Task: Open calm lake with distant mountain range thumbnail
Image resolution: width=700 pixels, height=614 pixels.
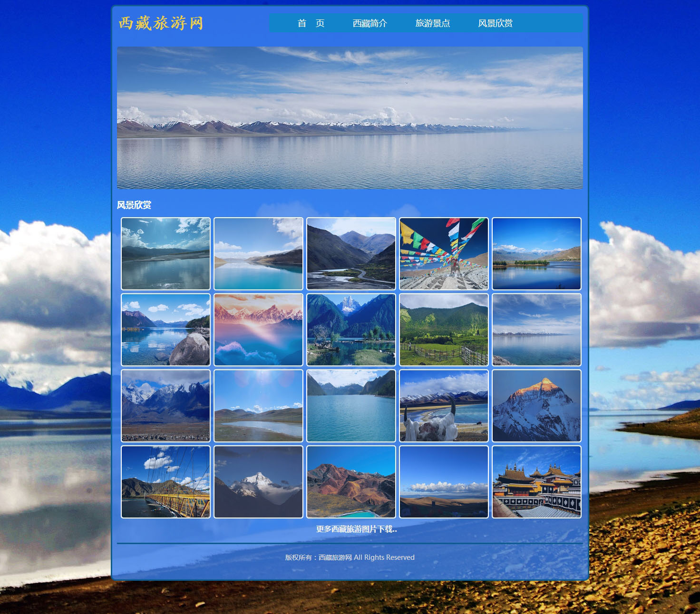Action: point(536,330)
